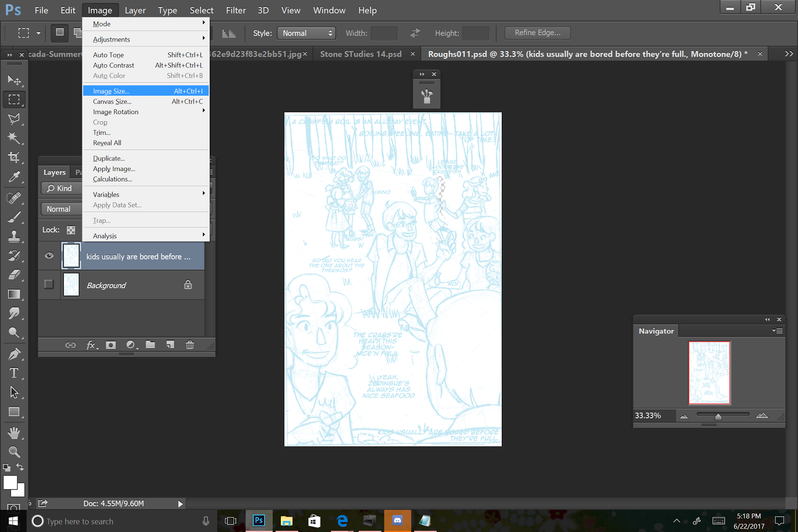Switch to the Stone STudies 14.psd tab
Viewport: 798px width, 532px height.
pyautogui.click(x=361, y=54)
